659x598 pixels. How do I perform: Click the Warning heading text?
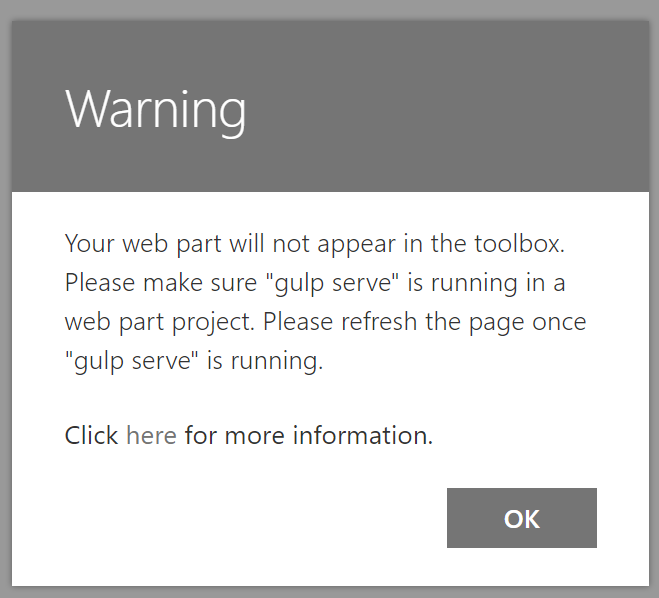tap(155, 108)
